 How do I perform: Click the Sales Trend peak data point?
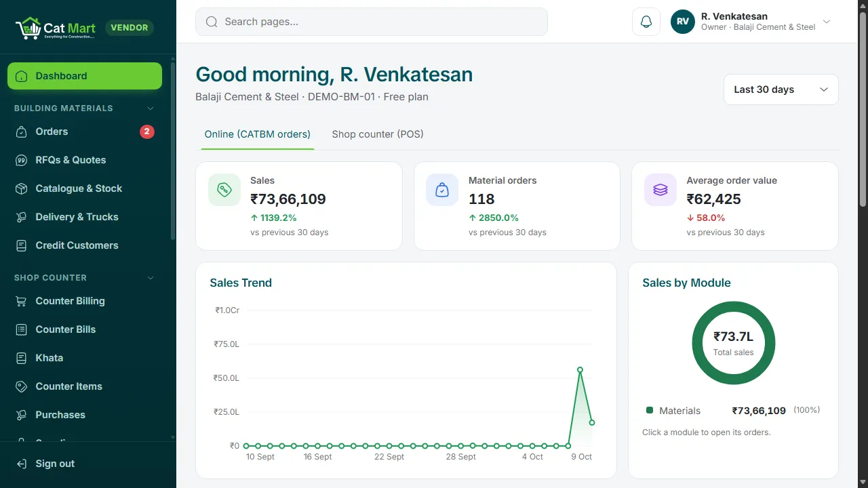[x=580, y=369]
